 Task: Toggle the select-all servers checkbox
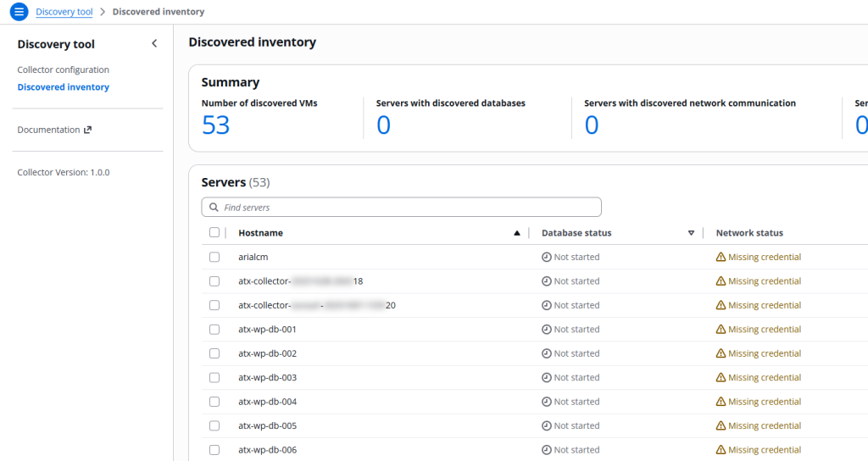coord(214,233)
